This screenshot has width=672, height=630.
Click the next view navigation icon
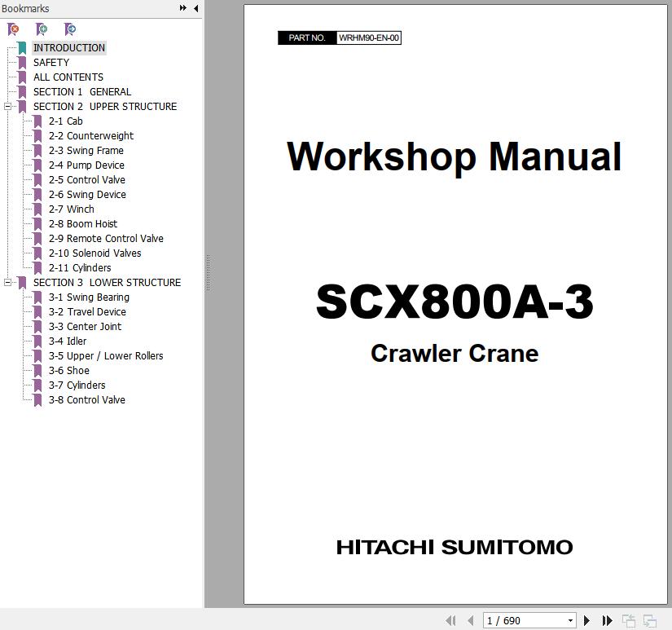click(x=650, y=620)
